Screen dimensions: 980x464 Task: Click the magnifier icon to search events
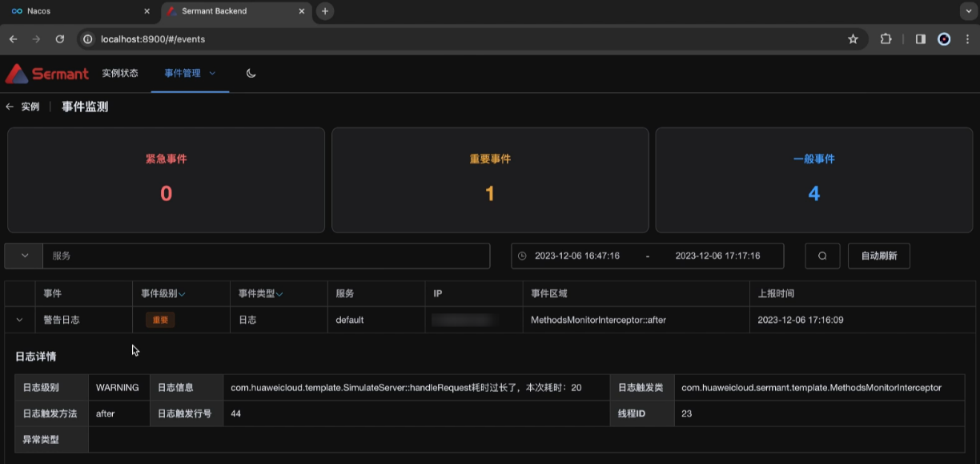(822, 256)
